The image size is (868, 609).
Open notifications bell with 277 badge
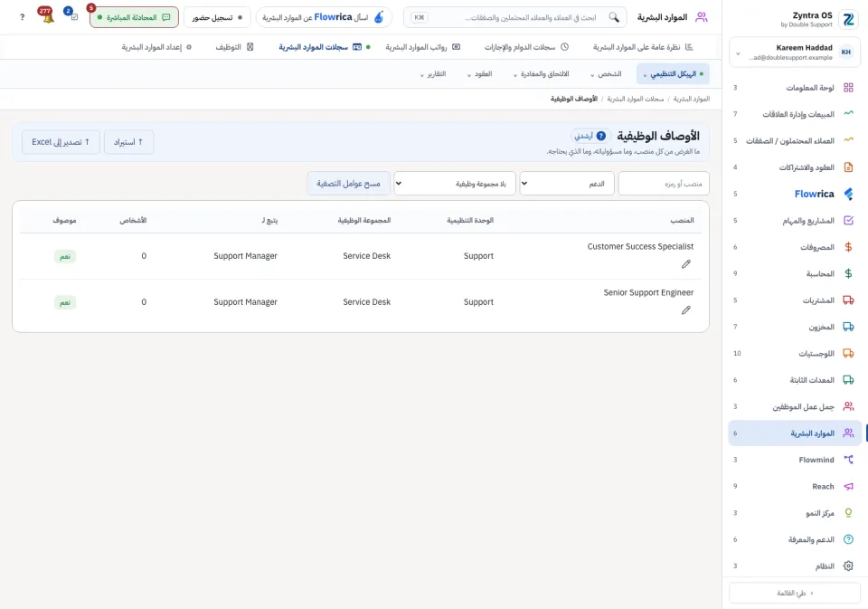click(46, 15)
